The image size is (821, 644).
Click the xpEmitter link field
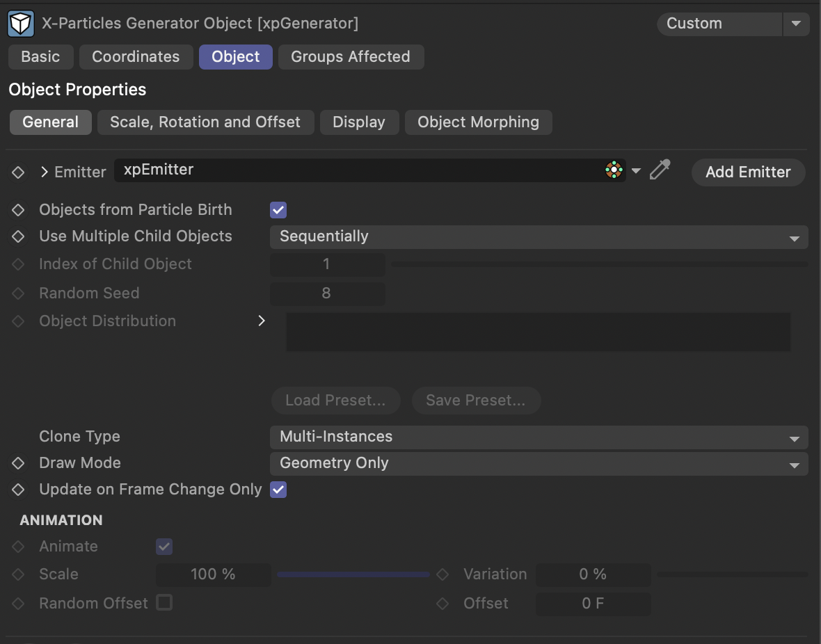[369, 170]
